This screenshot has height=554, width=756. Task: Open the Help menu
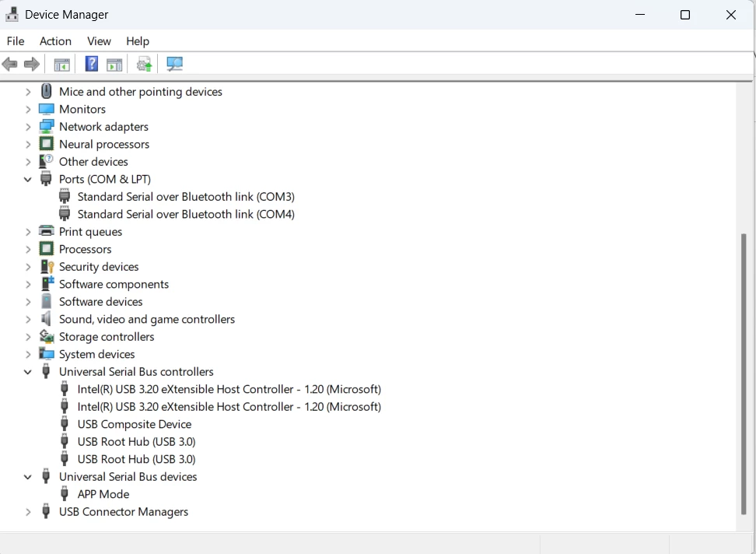[138, 41]
